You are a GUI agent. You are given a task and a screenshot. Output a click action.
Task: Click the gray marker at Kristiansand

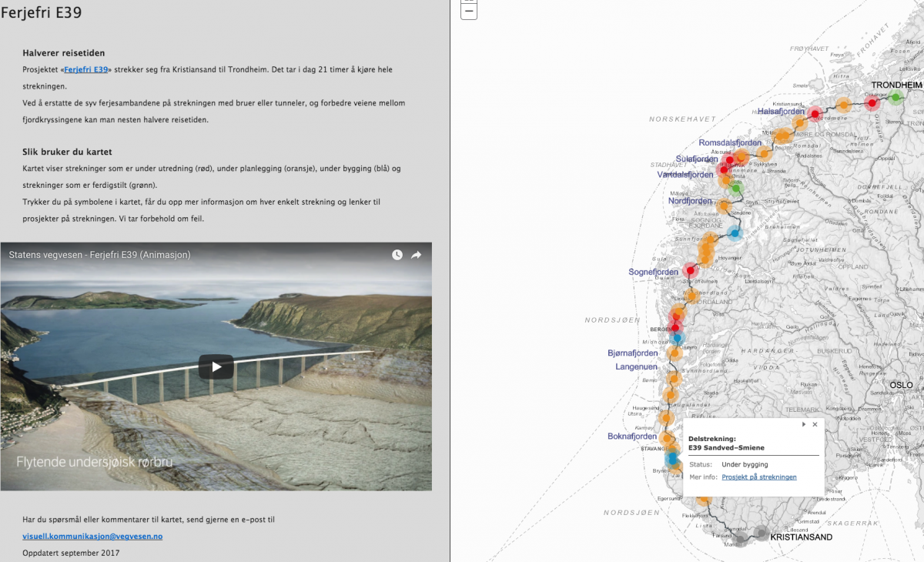(x=761, y=533)
